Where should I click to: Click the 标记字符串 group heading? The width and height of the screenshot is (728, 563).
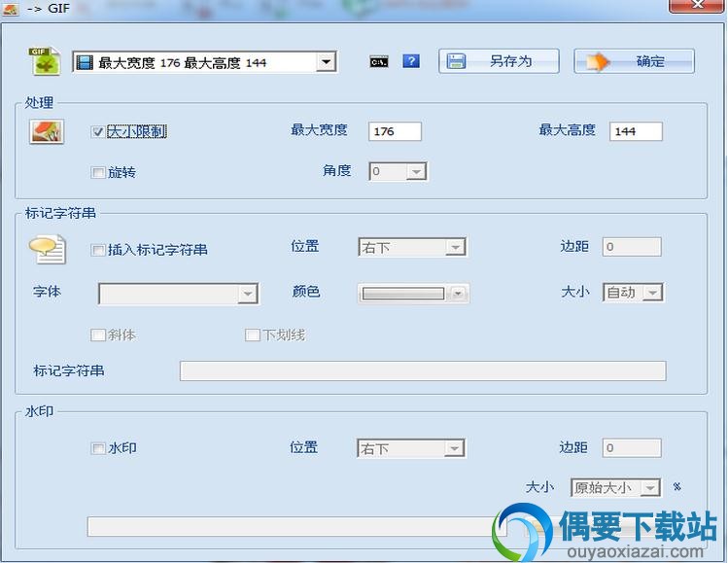[x=60, y=213]
